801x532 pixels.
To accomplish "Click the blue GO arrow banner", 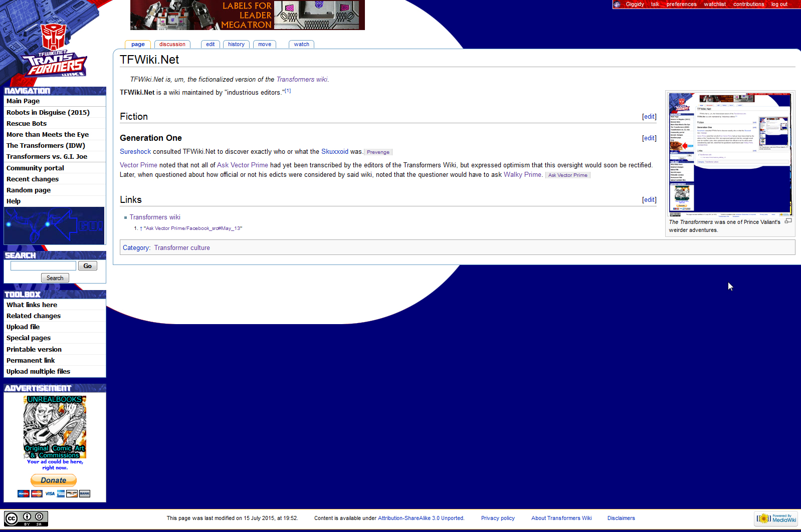I will (x=54, y=225).
